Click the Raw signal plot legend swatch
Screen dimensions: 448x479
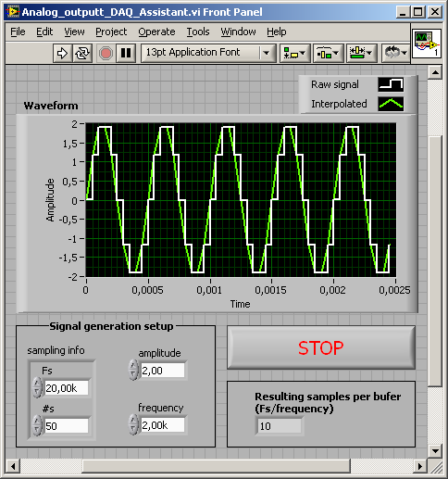coord(391,84)
